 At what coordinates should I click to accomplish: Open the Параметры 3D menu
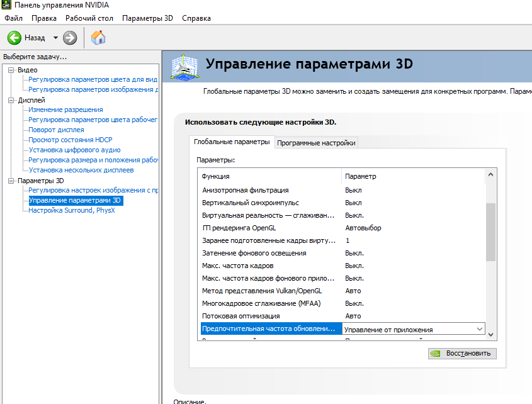click(147, 18)
